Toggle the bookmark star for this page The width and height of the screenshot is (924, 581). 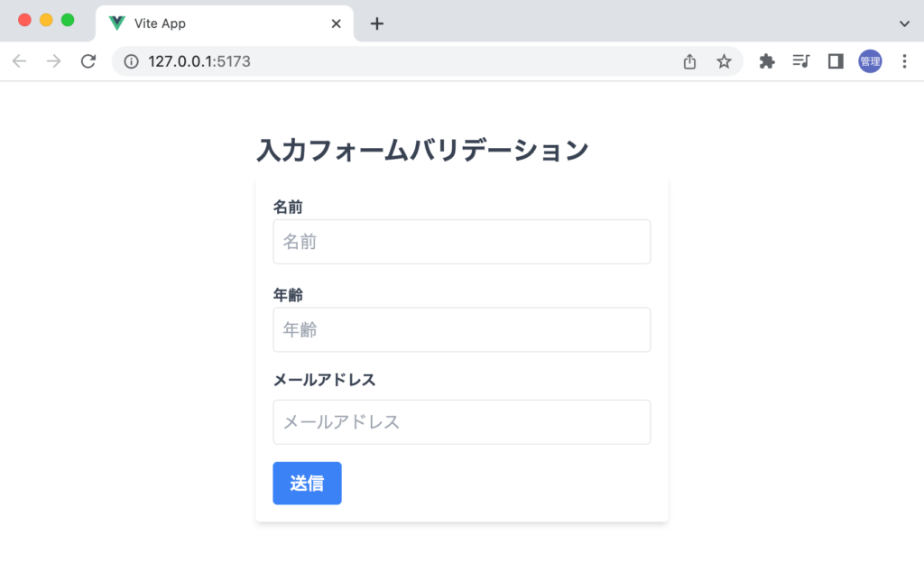point(724,61)
